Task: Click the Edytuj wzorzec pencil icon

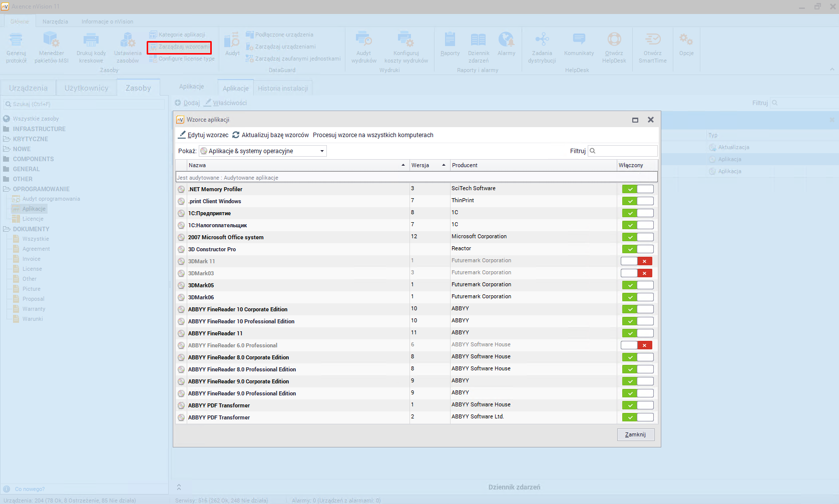Action: click(x=182, y=135)
